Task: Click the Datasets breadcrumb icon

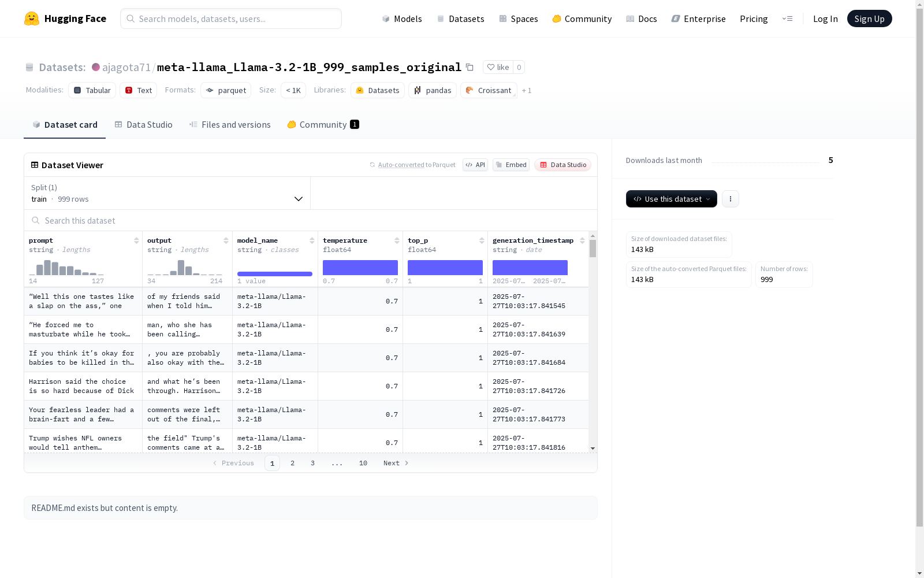Action: click(29, 67)
